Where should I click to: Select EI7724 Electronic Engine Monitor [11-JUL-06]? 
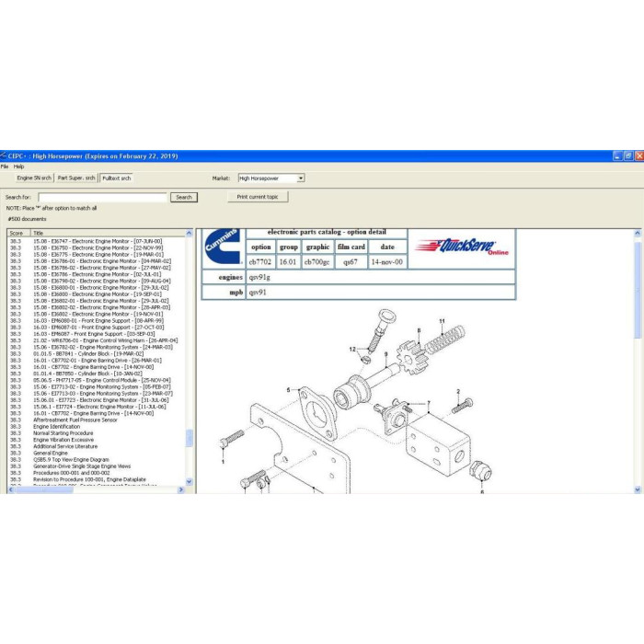coord(99,407)
